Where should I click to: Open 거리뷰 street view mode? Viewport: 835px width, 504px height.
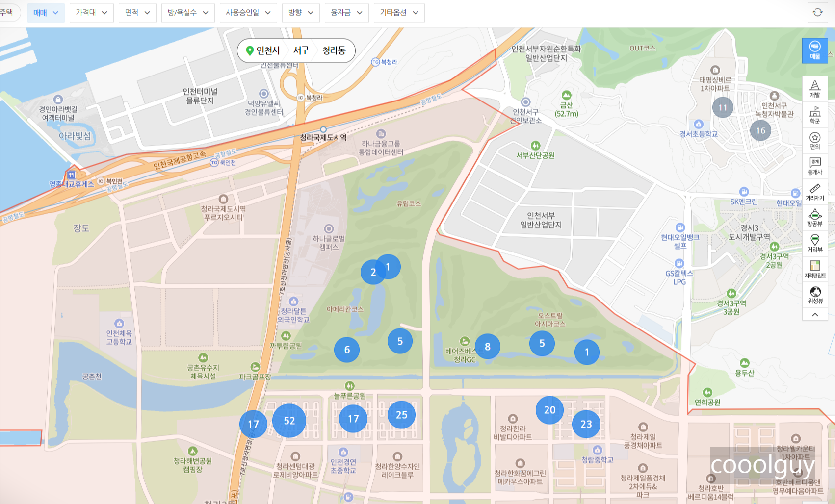(815, 244)
